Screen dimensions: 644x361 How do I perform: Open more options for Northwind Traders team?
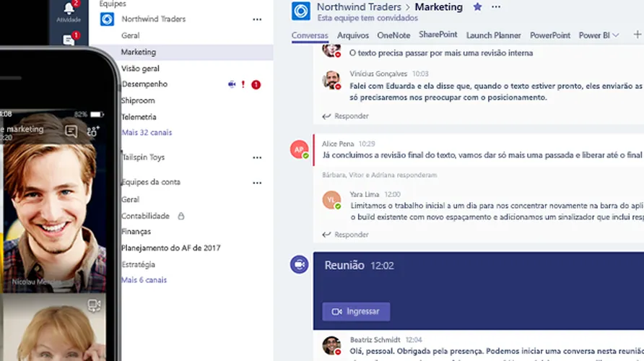[257, 19]
